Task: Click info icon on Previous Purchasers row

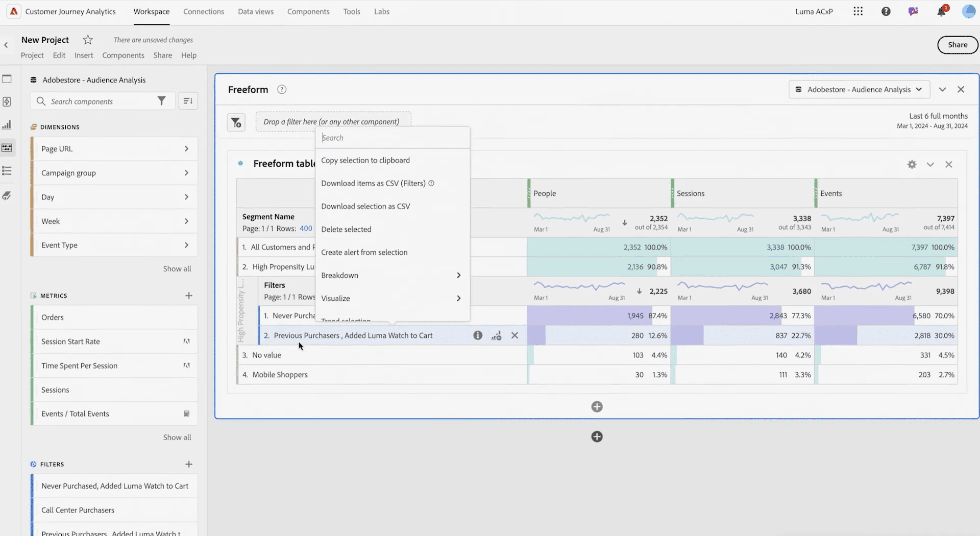Action: 477,335
